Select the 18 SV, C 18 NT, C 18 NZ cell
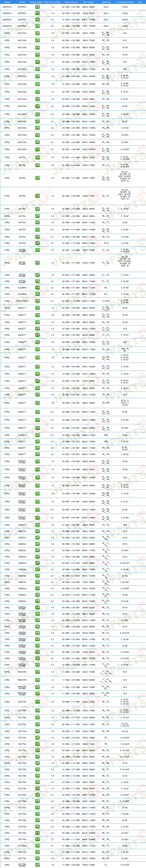Screen dimensions: 146x868 pos(125,403)
